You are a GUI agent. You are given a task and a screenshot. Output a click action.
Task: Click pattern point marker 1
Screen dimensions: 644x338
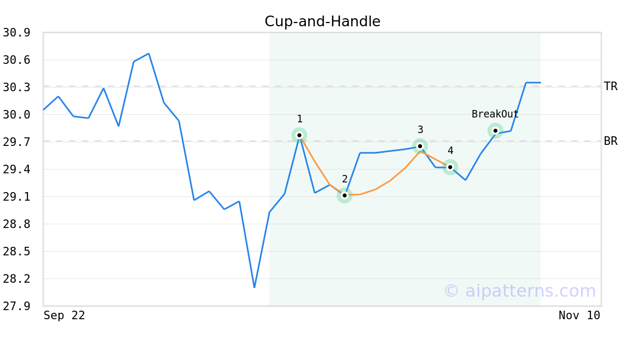[299, 135]
